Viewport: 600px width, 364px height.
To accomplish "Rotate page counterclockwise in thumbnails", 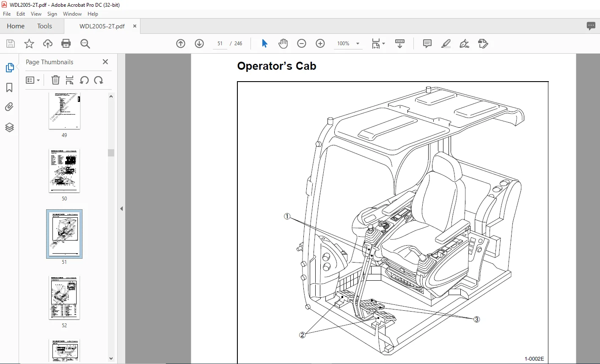I will tap(84, 80).
